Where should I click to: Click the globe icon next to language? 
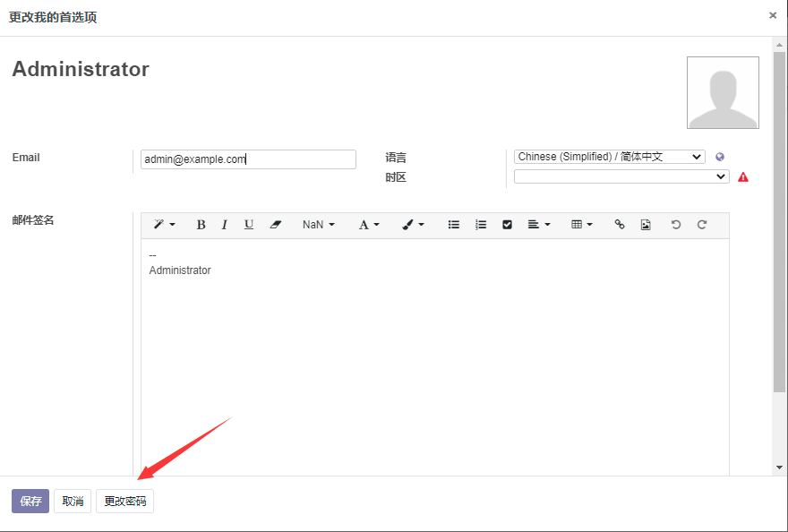tap(720, 157)
